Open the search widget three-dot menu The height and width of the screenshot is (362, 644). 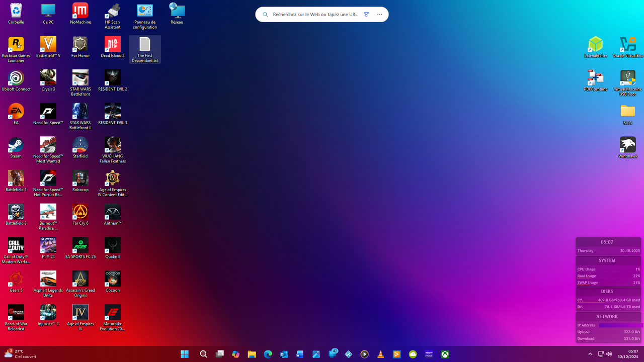pyautogui.click(x=380, y=15)
